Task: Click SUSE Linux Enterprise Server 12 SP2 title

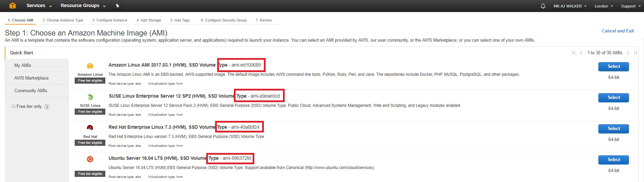Action: coord(178,96)
